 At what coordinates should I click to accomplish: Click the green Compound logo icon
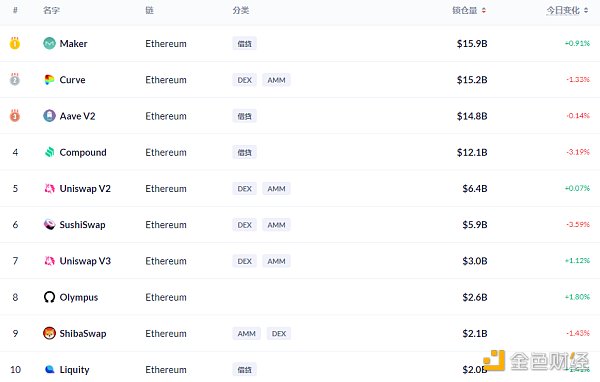[49, 152]
